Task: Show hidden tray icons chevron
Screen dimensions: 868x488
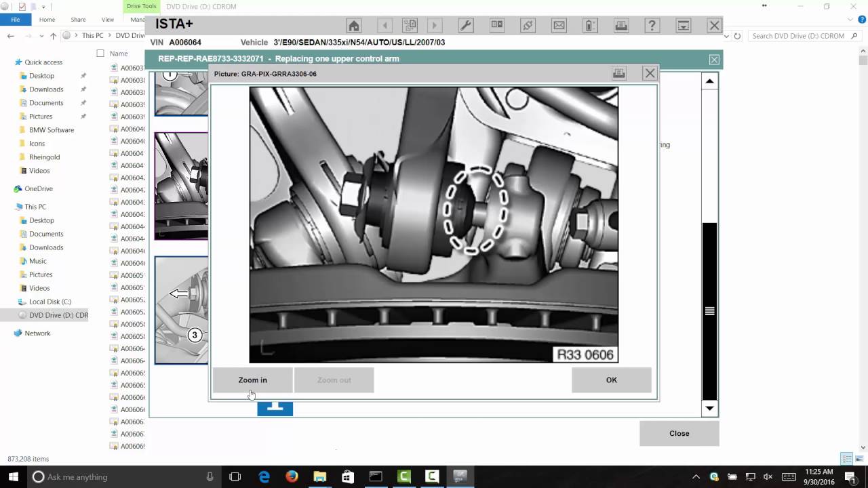Action: (696, 477)
